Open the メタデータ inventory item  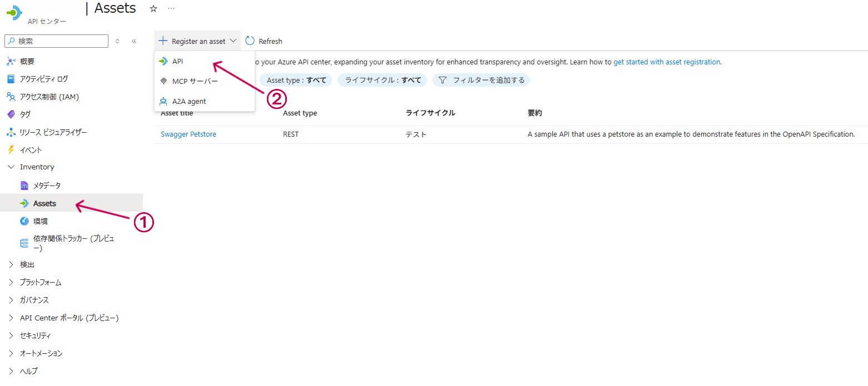[46, 185]
